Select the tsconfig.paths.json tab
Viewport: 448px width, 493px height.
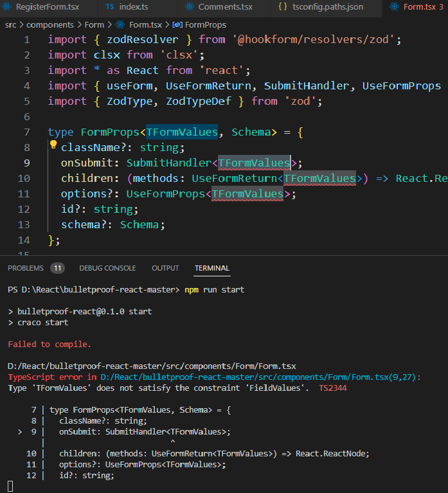coord(327,7)
